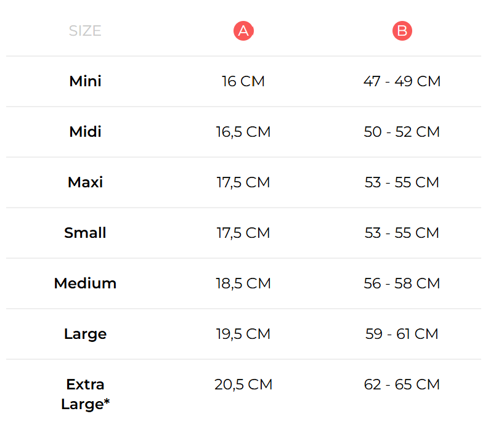Viewport: 504px width, 435px height.
Task: Click the 19,5 CM value
Action: 243,334
